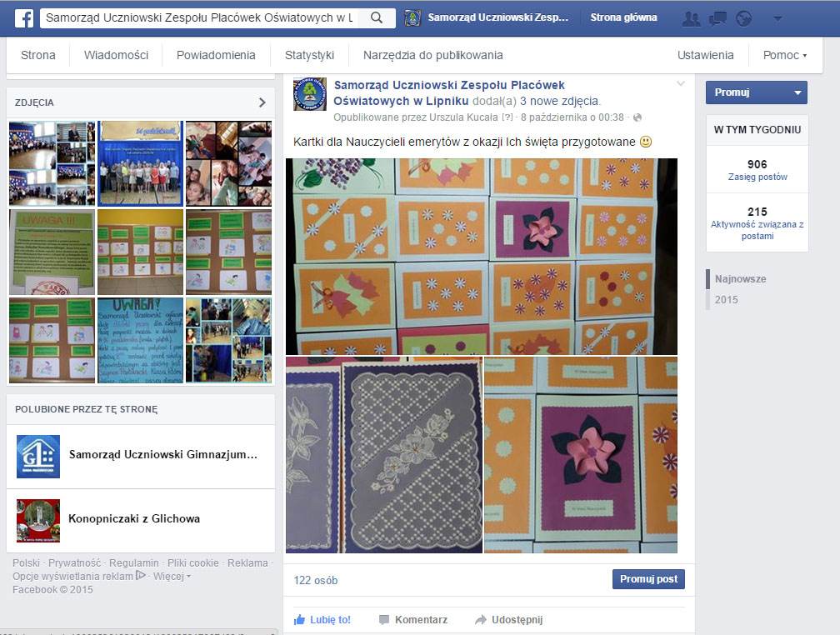Open the Narzędzia do publikowania tab
Viewport: 840px width, 635px height.
(x=432, y=55)
